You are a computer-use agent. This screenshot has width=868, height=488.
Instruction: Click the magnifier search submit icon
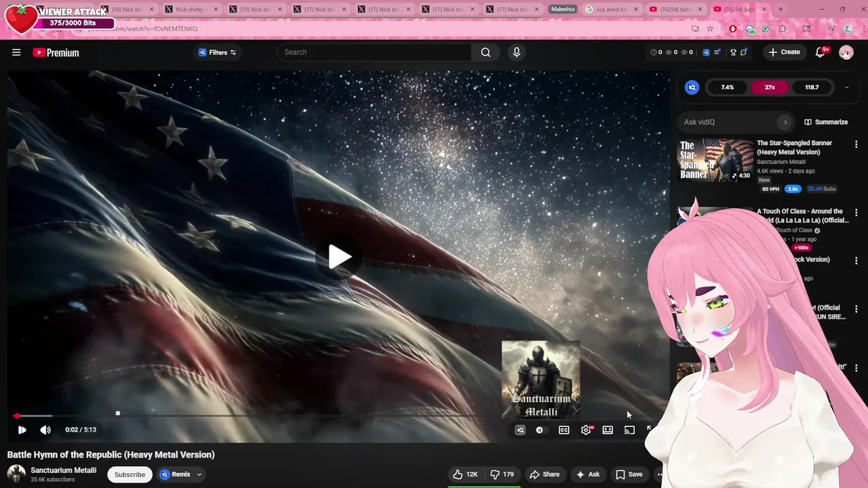point(486,52)
